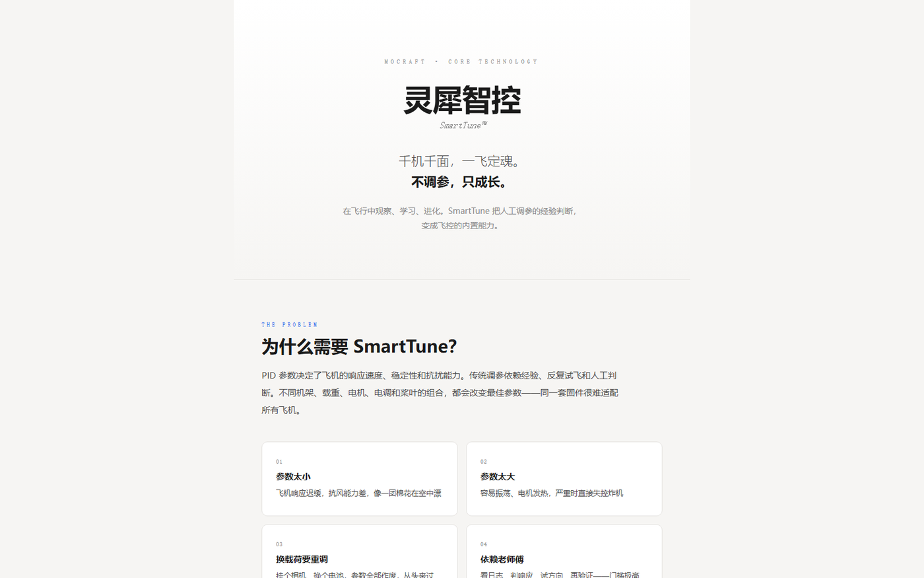Select the 换载荷要重调 card
Screen dimensions: 924x578
(360, 552)
